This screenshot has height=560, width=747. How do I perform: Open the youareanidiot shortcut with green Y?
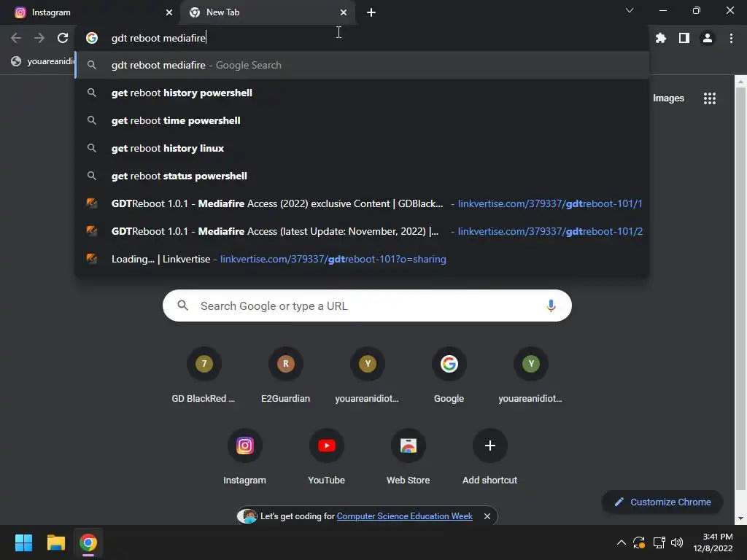(x=531, y=376)
